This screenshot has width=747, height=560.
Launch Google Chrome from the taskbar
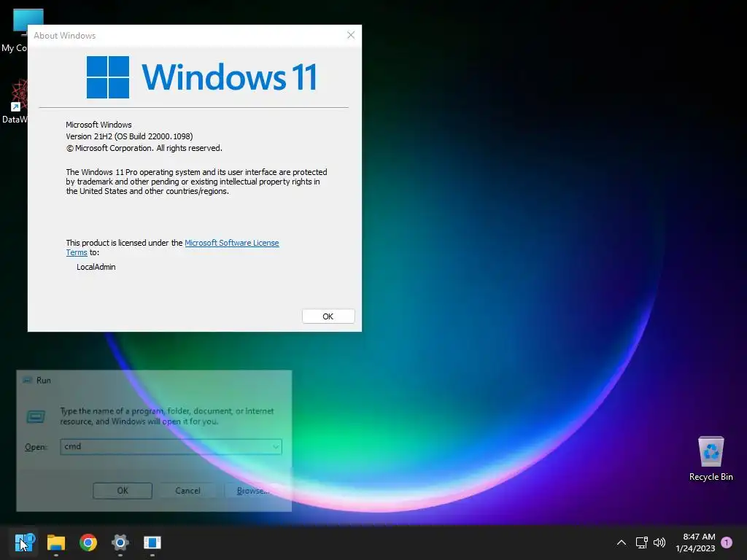click(x=88, y=542)
